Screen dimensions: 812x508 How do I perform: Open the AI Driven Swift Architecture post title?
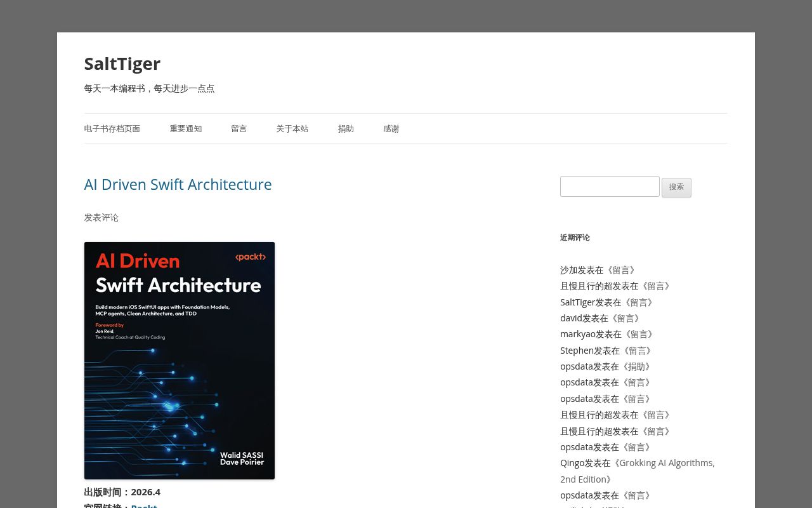(178, 184)
